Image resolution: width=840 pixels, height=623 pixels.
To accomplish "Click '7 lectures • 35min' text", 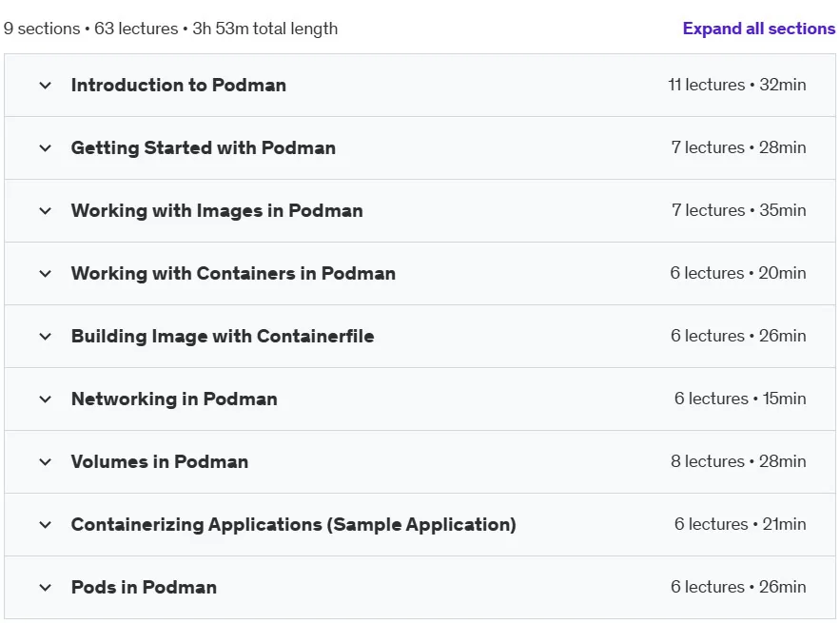I will (x=738, y=210).
